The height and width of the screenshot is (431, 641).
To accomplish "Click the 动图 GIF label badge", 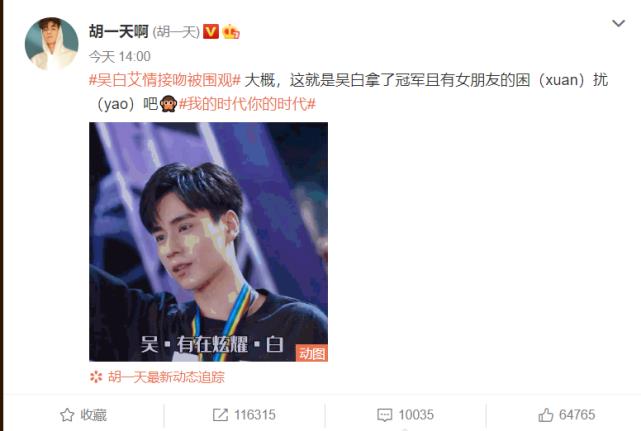I will (x=312, y=352).
